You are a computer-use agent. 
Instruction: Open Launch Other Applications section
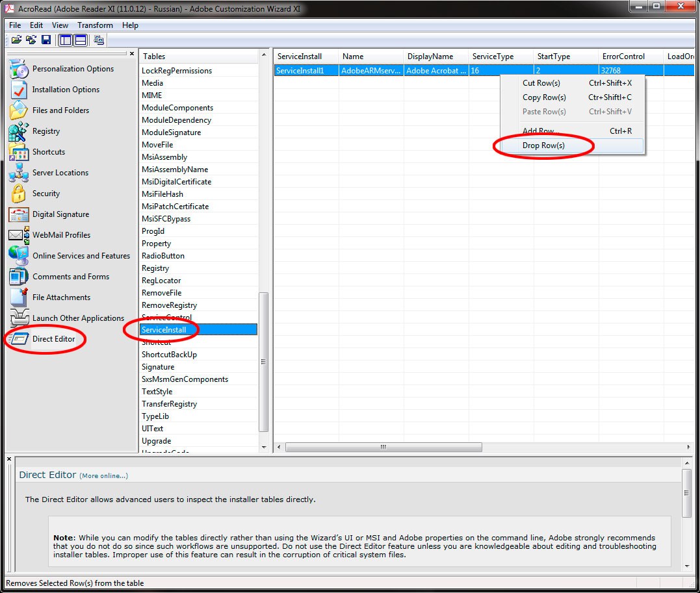(78, 318)
